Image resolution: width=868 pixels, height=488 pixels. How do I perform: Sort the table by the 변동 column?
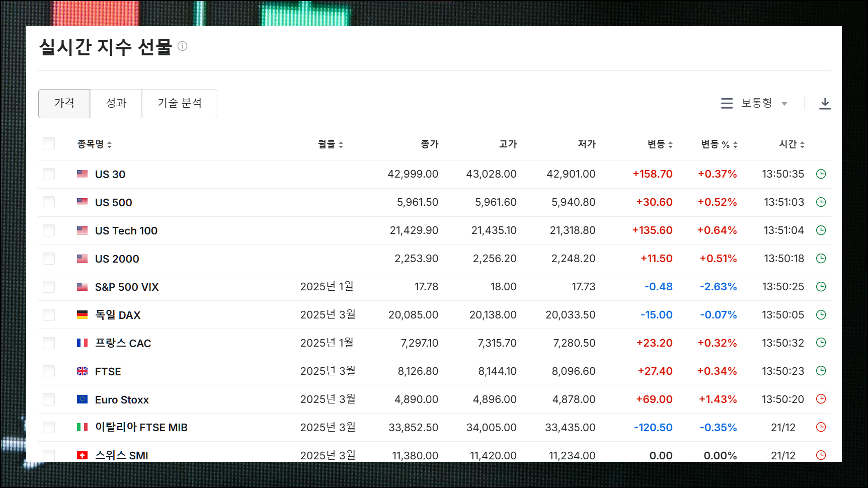click(x=660, y=144)
